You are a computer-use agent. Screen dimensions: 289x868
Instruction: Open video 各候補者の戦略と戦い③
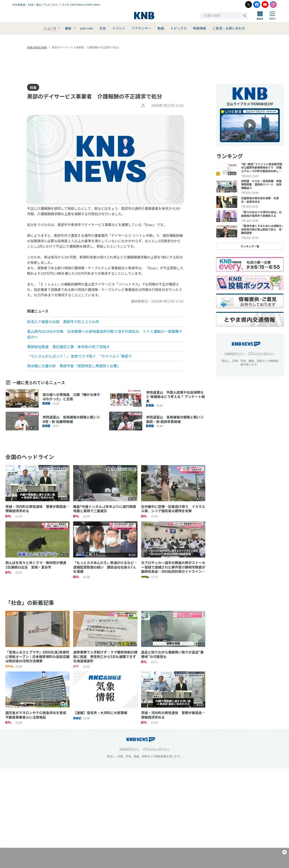pyautogui.click(x=54, y=421)
